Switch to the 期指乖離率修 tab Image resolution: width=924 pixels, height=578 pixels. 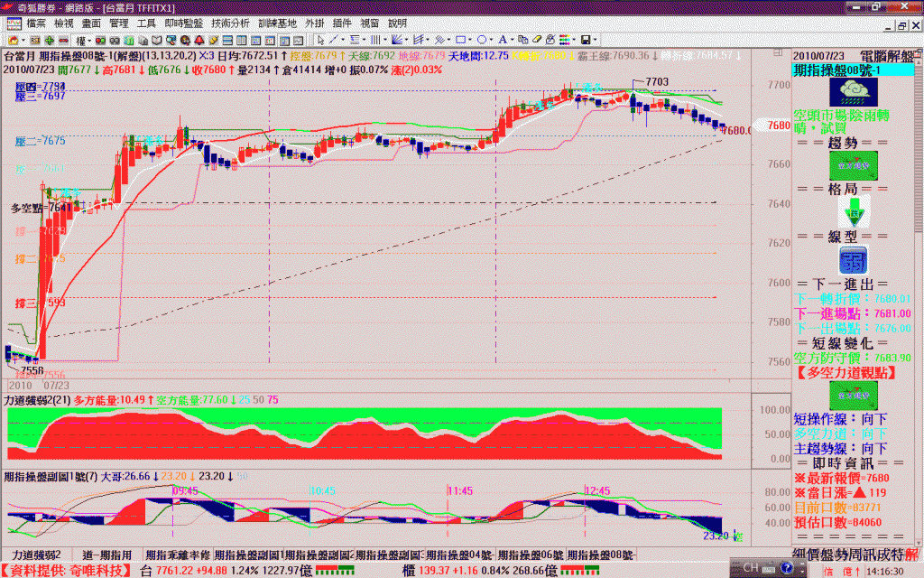pos(178,555)
